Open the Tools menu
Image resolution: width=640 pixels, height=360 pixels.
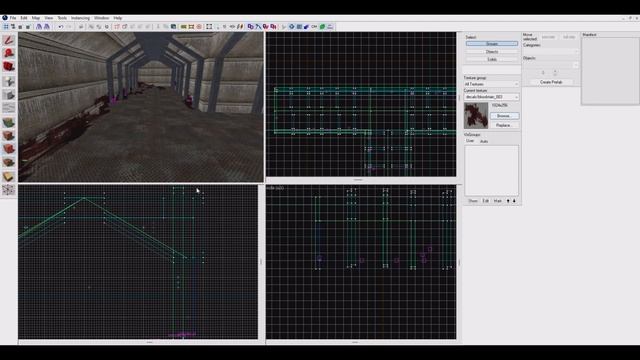click(62, 18)
